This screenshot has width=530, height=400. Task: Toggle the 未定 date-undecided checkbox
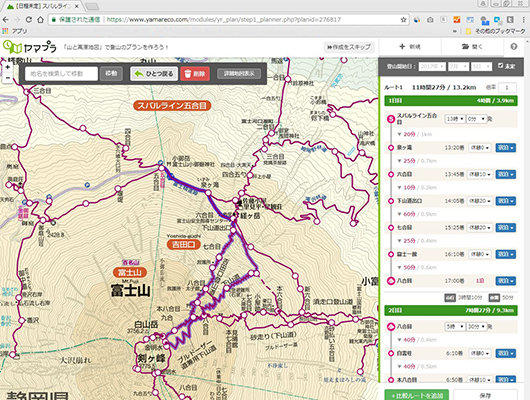[x=501, y=66]
